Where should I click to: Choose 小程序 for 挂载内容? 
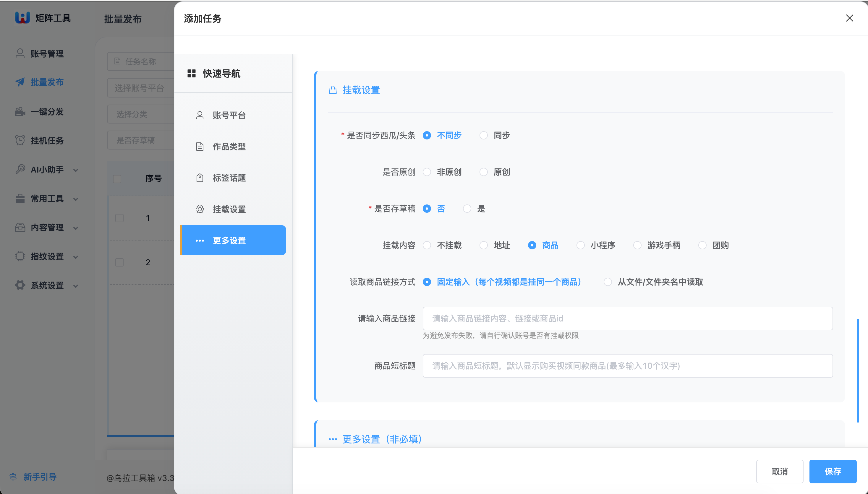click(596, 245)
